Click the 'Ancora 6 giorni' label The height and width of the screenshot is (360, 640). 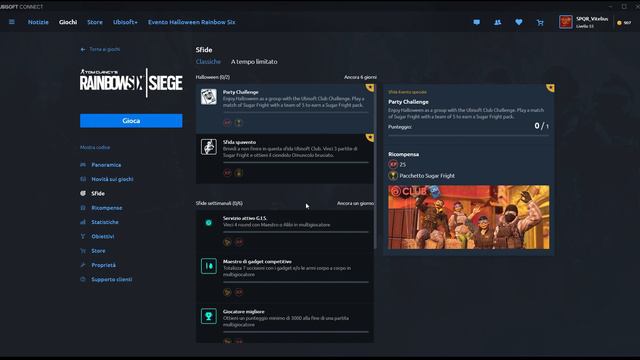[360, 77]
